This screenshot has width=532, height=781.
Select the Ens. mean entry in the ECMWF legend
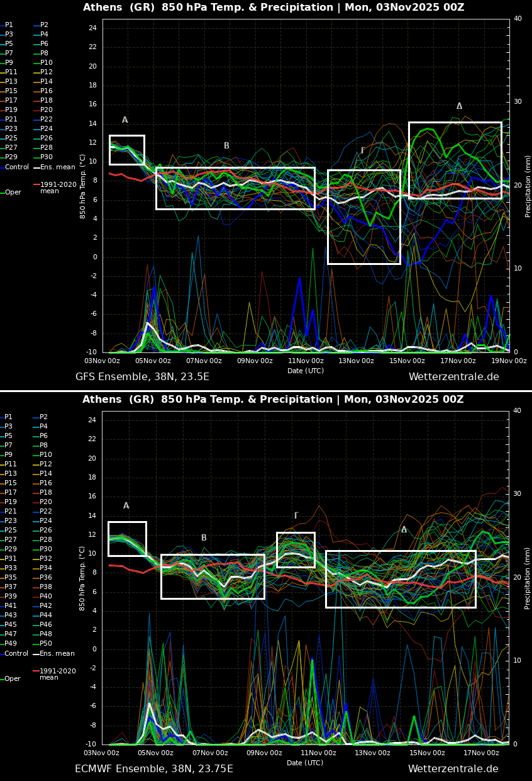click(x=57, y=654)
